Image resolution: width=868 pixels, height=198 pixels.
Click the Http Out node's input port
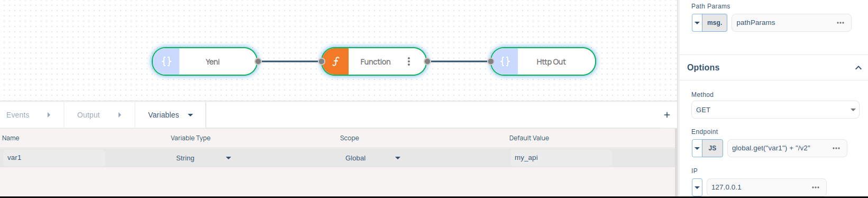point(491,61)
